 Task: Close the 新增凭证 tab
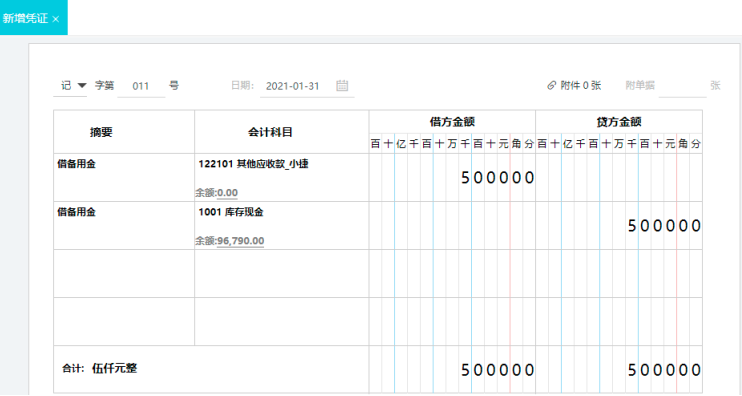tap(56, 19)
